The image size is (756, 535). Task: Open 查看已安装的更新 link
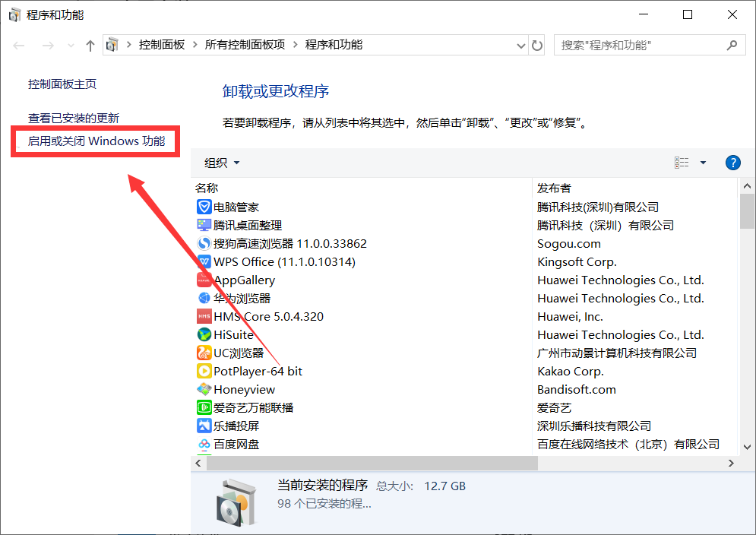[74, 119]
